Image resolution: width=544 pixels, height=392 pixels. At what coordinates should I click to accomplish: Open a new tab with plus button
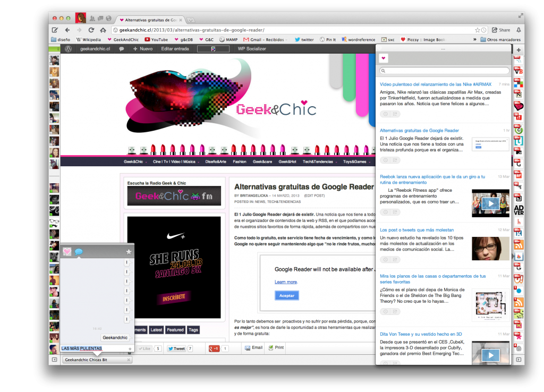[x=191, y=20]
